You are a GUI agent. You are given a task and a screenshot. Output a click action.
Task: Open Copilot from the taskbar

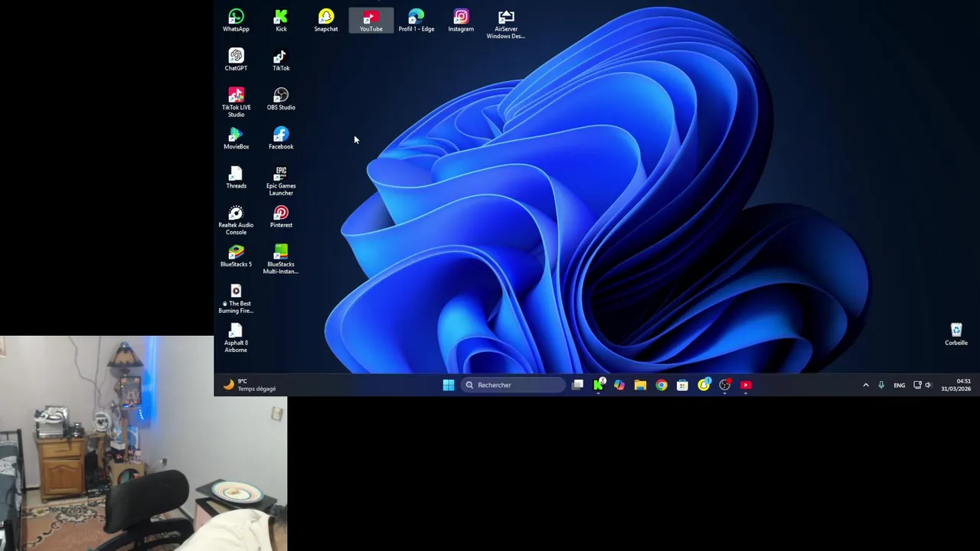click(x=619, y=385)
